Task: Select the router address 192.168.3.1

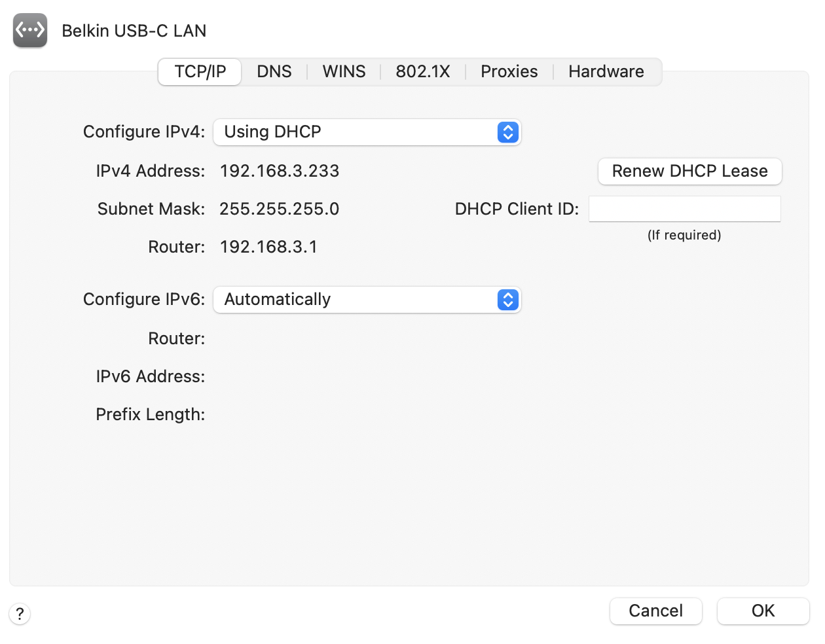Action: pos(268,247)
